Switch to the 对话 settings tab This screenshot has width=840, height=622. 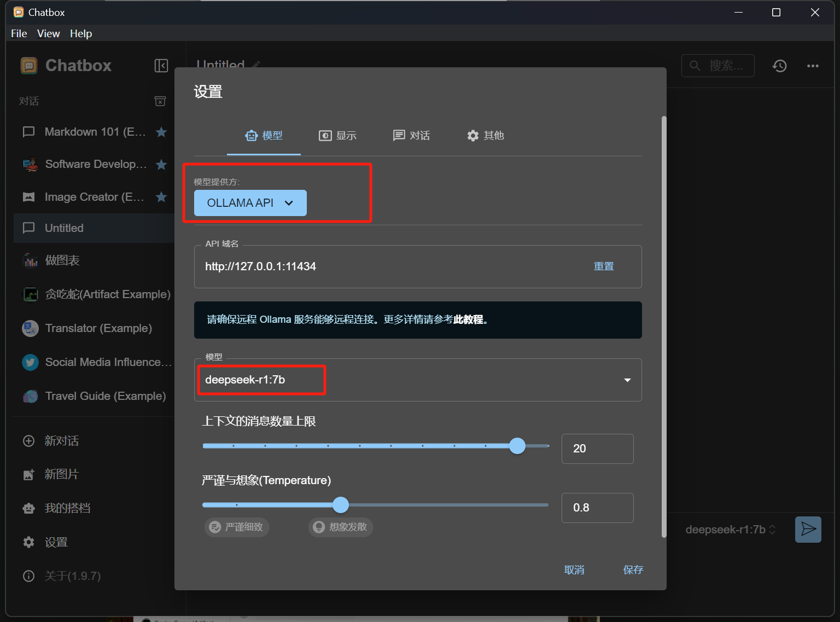(x=412, y=136)
